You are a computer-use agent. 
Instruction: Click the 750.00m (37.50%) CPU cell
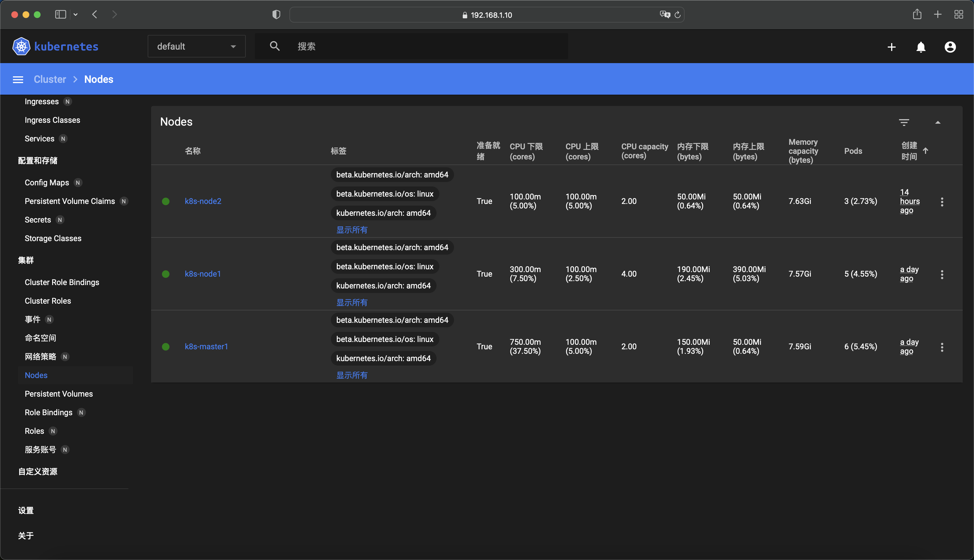click(525, 346)
